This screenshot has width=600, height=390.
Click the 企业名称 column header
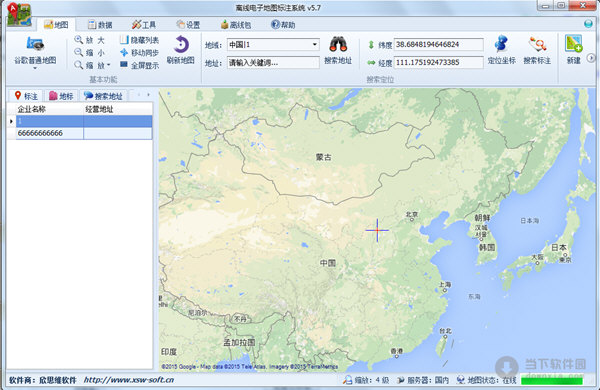(x=50, y=109)
